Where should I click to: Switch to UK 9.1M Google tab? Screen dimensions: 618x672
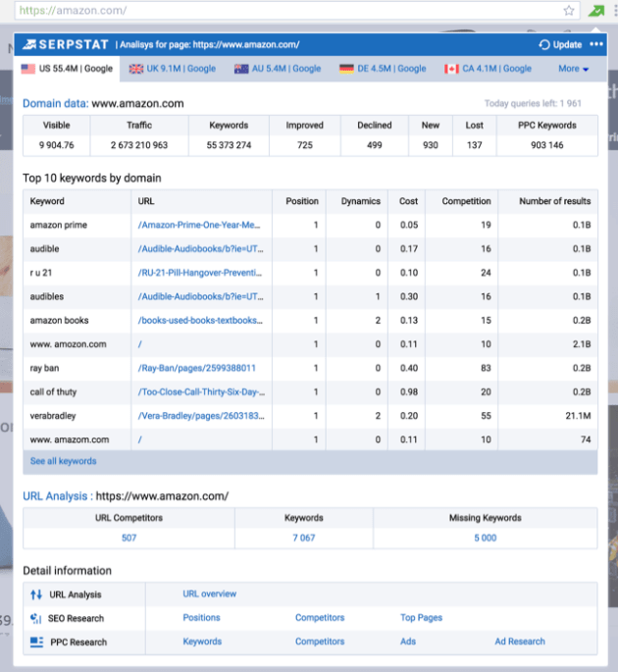(x=173, y=69)
